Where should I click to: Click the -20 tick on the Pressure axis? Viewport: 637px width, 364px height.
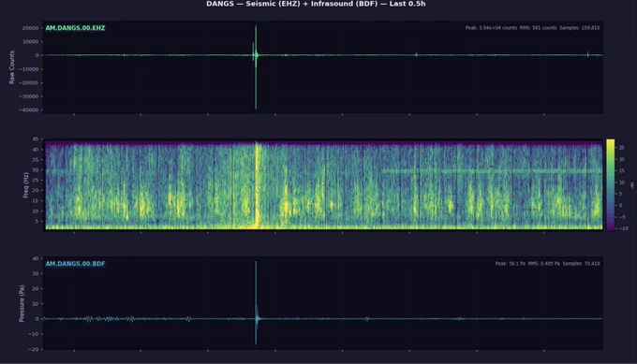click(34, 349)
